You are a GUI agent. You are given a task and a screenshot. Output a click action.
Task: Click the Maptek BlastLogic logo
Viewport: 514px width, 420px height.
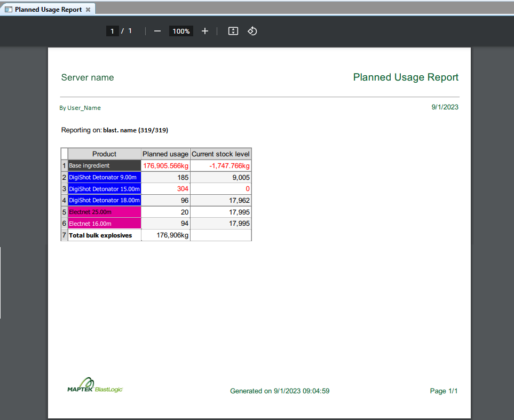pyautogui.click(x=95, y=385)
